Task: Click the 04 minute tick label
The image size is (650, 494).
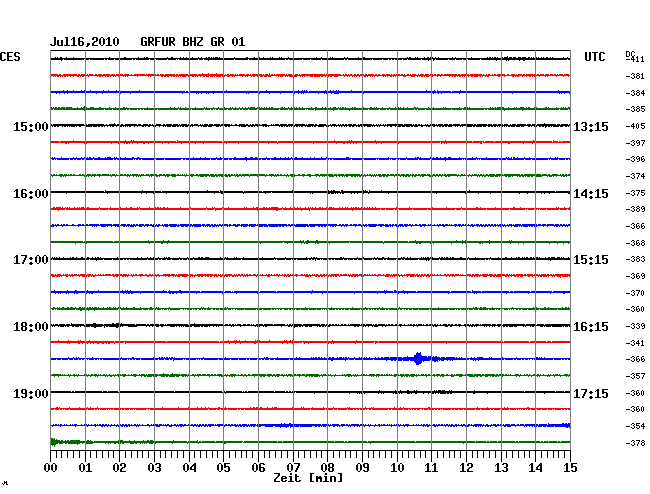Action: coord(189,467)
